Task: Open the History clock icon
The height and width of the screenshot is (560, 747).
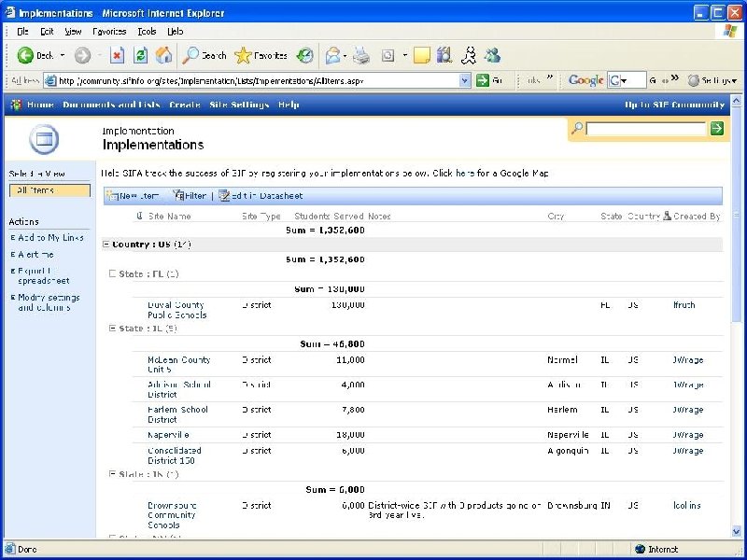Action: (x=305, y=56)
